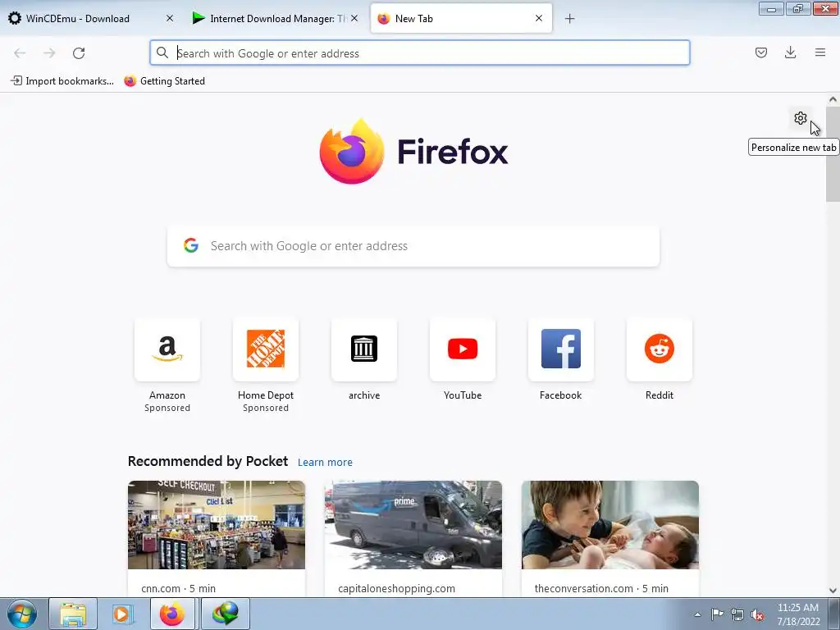Open the taskbar clock showing 11:25 AM
Screen dimensions: 840x630
click(x=798, y=614)
